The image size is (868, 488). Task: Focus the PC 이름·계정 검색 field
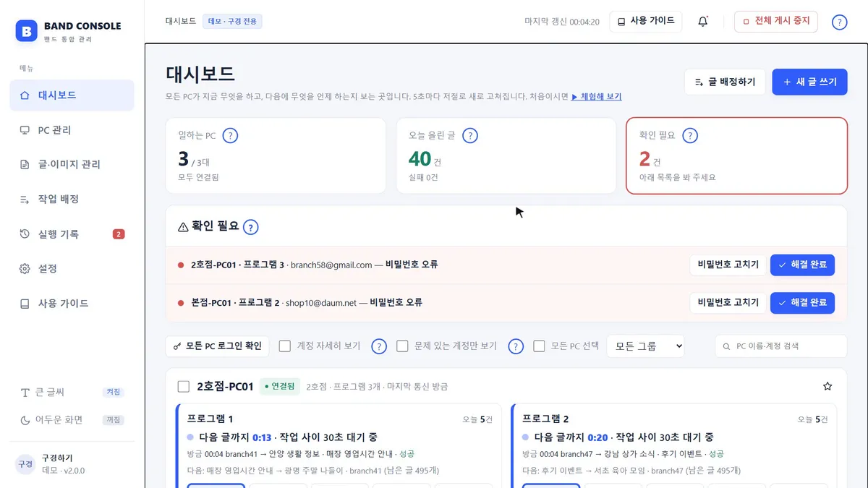(781, 346)
